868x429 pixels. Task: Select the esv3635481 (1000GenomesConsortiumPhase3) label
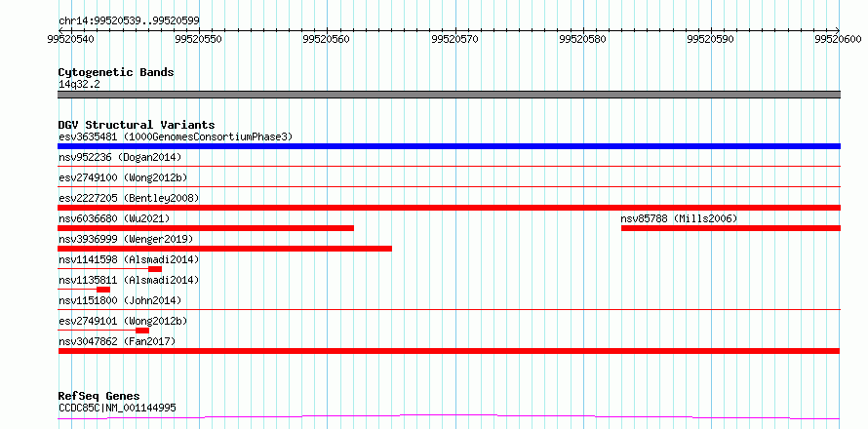(x=176, y=136)
